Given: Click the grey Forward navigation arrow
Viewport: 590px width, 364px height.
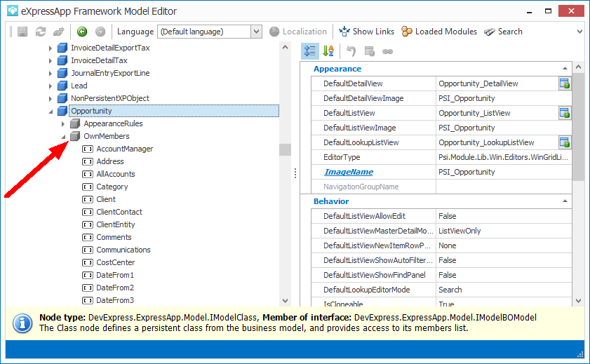Looking at the screenshot, I should coord(100,32).
